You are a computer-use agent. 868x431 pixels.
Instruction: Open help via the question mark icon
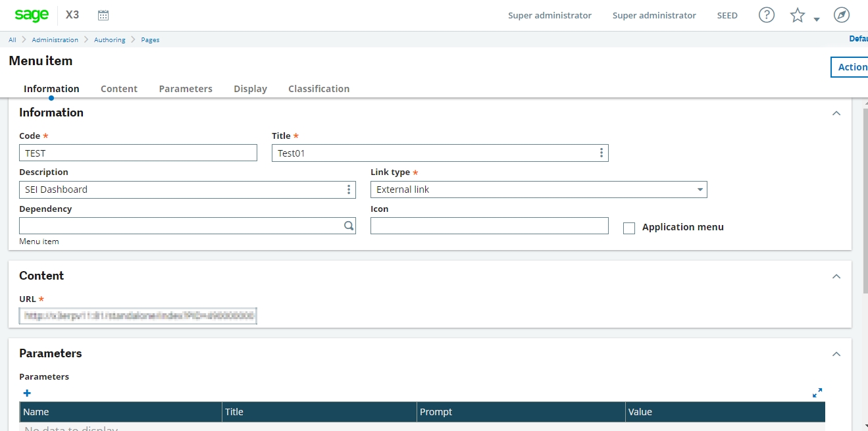pyautogui.click(x=766, y=14)
